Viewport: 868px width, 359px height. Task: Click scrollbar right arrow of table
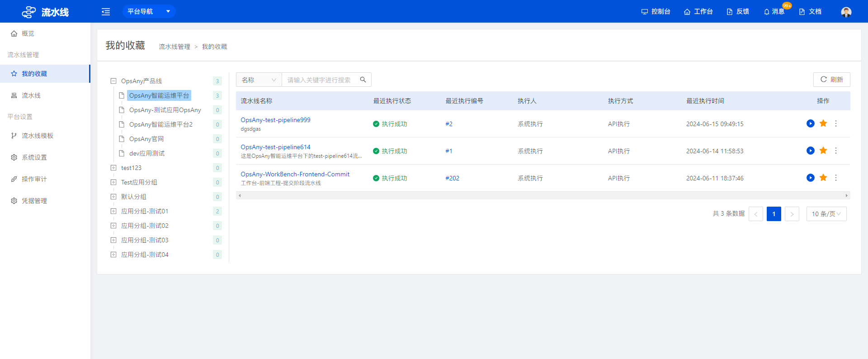point(847,195)
